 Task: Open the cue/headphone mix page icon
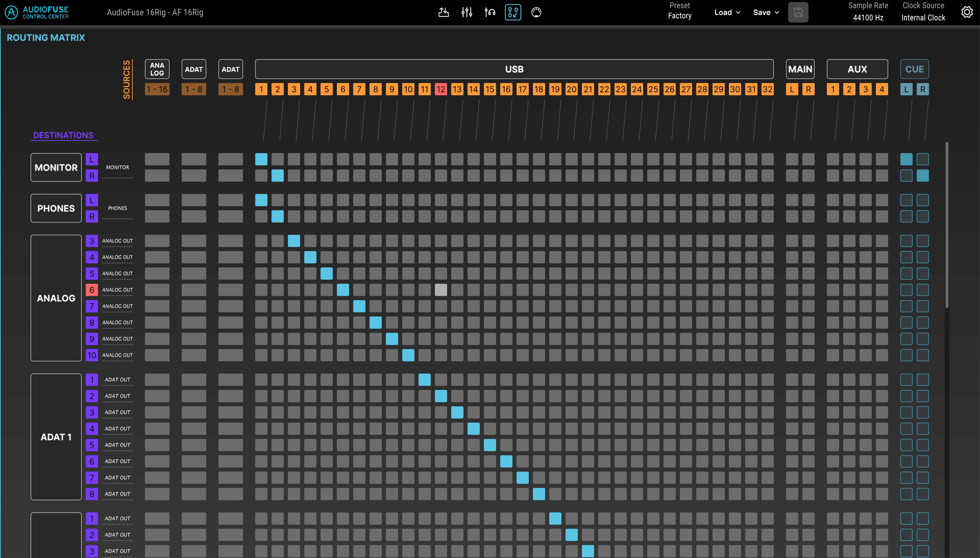[x=490, y=12]
